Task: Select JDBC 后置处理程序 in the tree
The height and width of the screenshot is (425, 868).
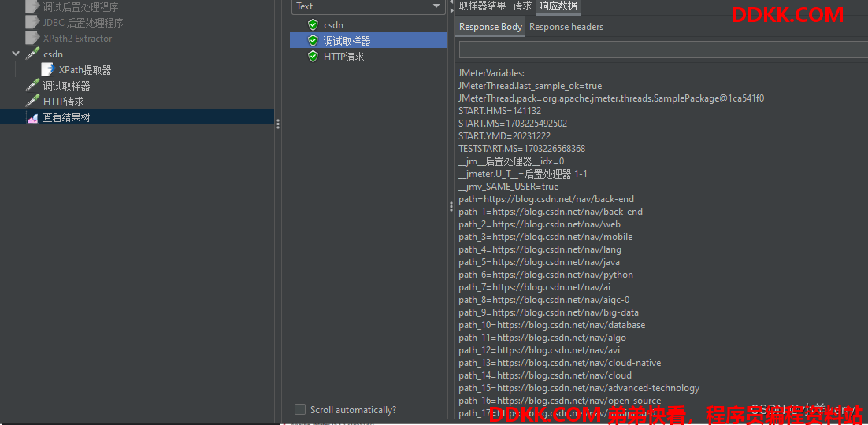Action: [x=83, y=23]
